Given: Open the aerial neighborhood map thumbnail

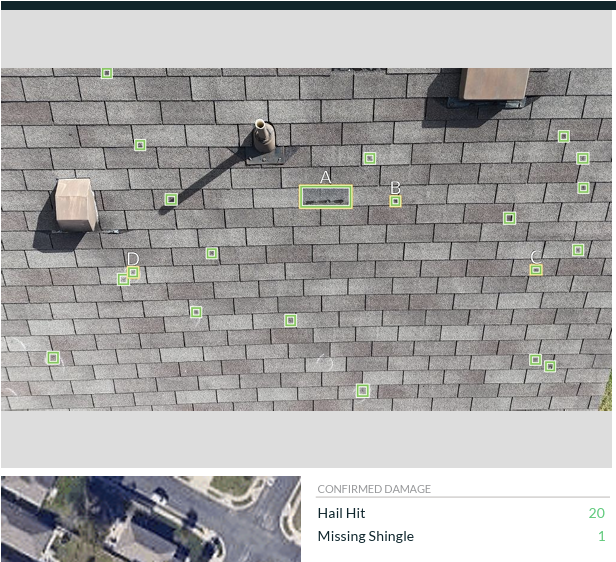Looking at the screenshot, I should click(x=151, y=519).
